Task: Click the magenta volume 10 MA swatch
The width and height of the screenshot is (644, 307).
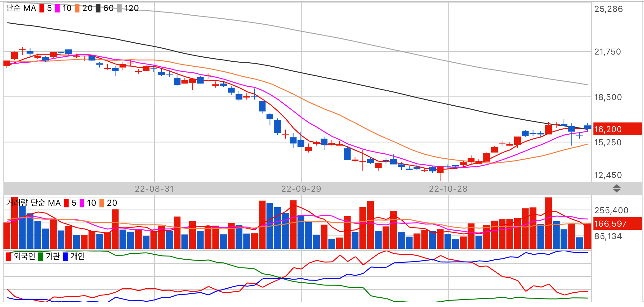Action: 82,203
